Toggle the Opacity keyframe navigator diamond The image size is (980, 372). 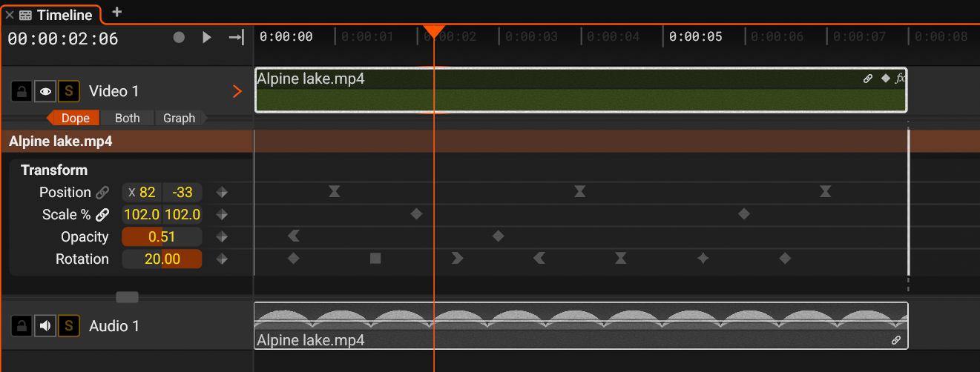coord(222,237)
